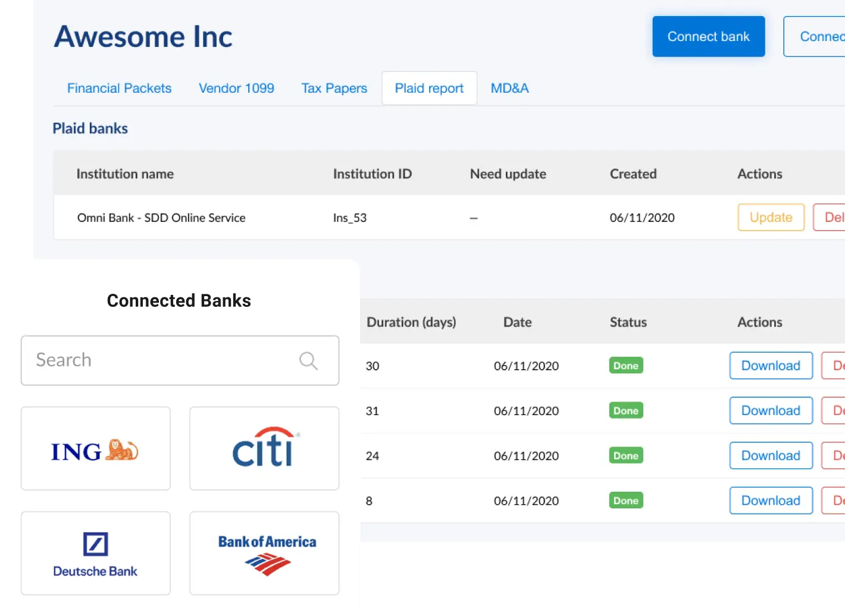Click the search magnifier in Connected Banks
The image size is (845, 616).
coord(308,360)
